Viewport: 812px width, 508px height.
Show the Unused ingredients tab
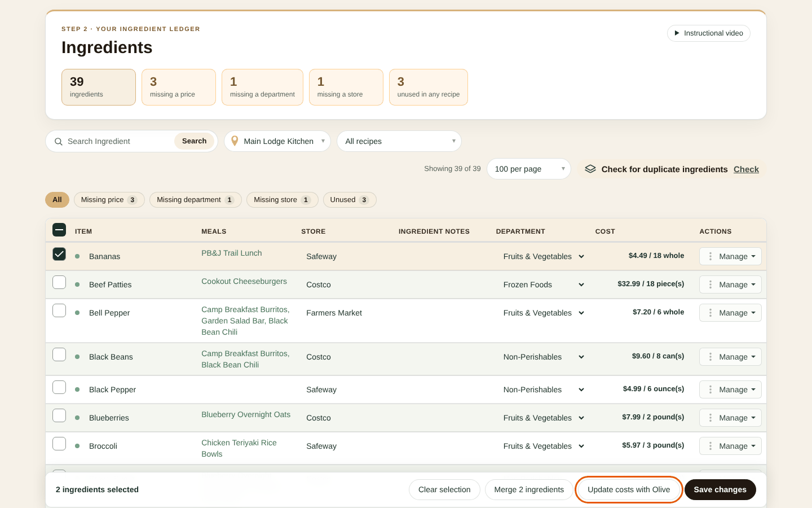(350, 200)
